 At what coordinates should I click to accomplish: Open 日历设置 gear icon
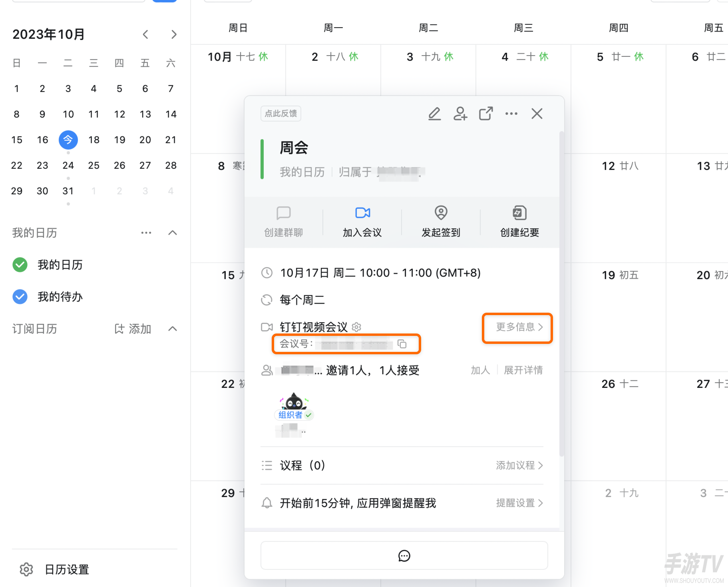click(x=26, y=569)
